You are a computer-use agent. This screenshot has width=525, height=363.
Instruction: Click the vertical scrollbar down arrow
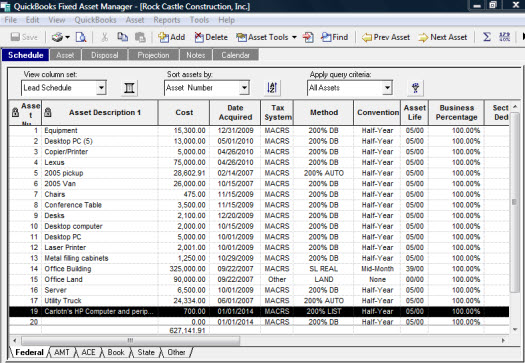pos(515,330)
